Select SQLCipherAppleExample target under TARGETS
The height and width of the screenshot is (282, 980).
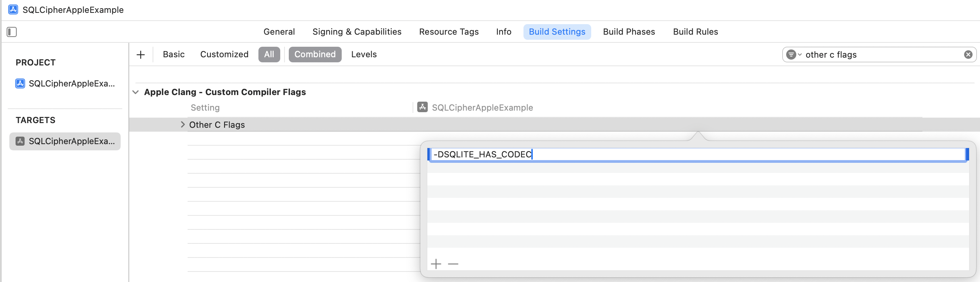tap(65, 141)
